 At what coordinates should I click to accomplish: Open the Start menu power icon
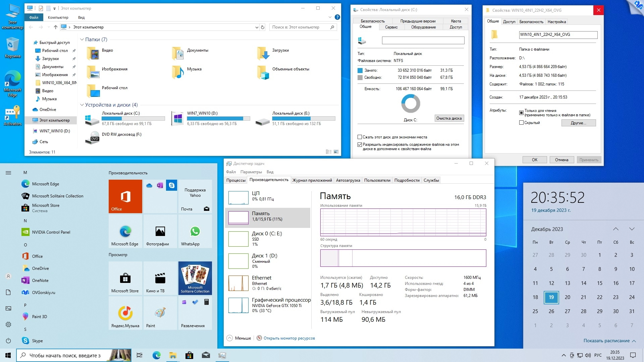tap(8, 341)
